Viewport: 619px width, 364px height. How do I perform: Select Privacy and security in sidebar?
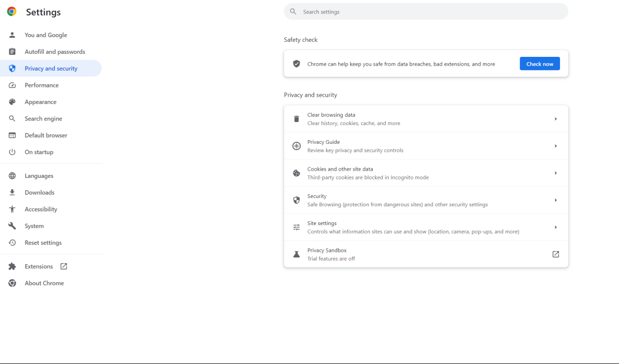pos(51,68)
